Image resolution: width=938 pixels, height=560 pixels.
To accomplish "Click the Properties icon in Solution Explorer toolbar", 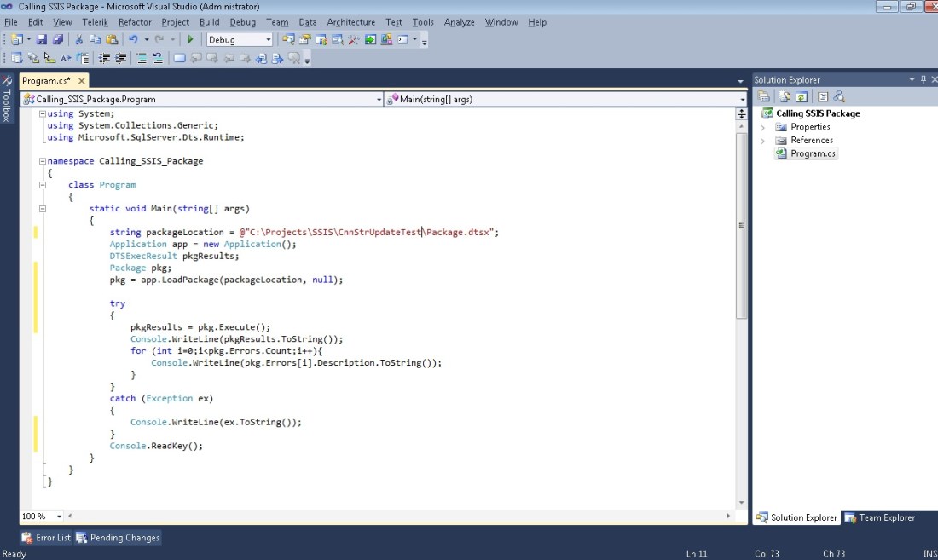I will click(764, 97).
